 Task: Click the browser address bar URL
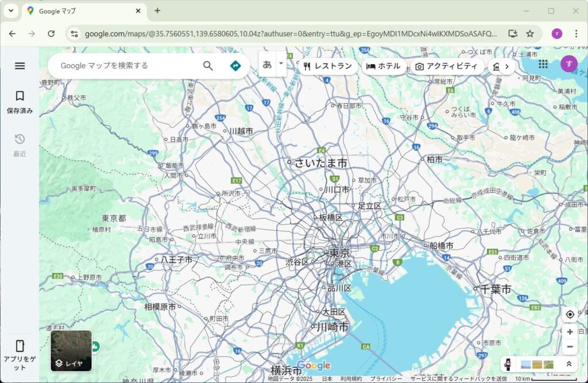[291, 34]
